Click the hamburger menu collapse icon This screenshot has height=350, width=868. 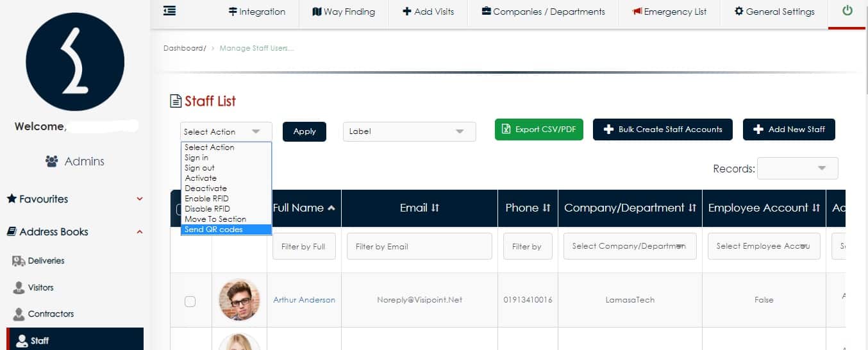point(169,11)
